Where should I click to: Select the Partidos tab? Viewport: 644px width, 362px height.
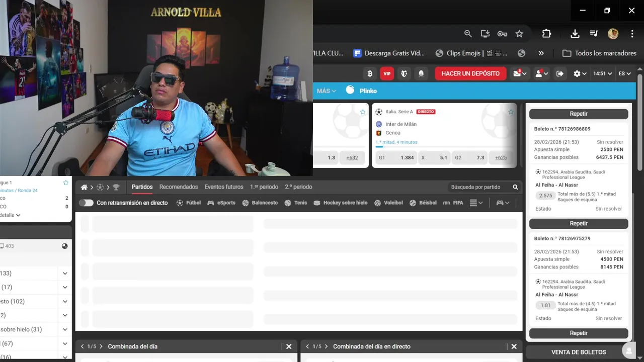tap(142, 187)
